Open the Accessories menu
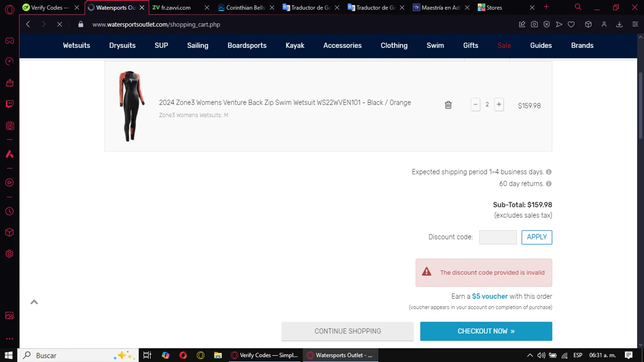Image resolution: width=644 pixels, height=362 pixels. 343,46
